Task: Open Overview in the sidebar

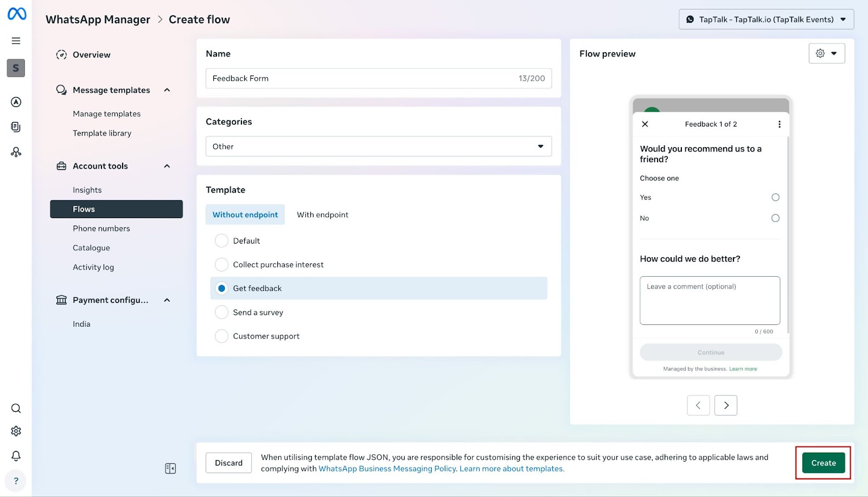Action: [x=92, y=55]
